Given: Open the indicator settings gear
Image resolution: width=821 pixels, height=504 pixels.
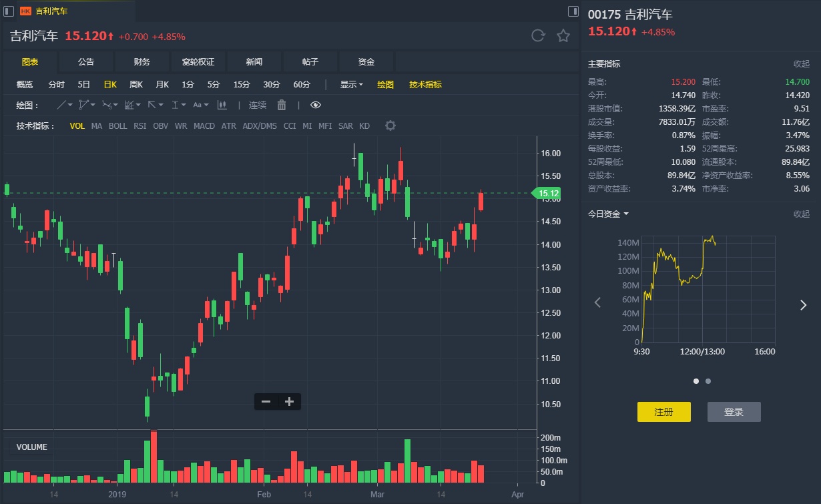Looking at the screenshot, I should [x=390, y=125].
